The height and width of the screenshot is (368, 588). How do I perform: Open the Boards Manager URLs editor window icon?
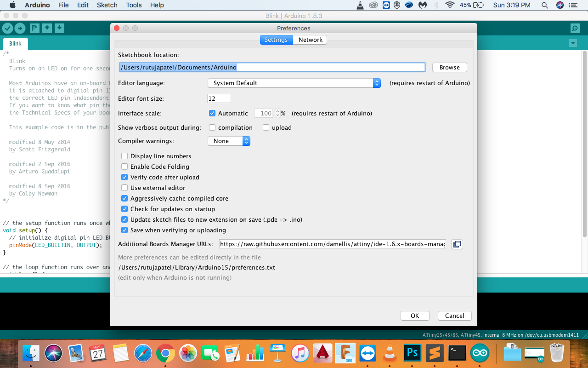coord(457,244)
